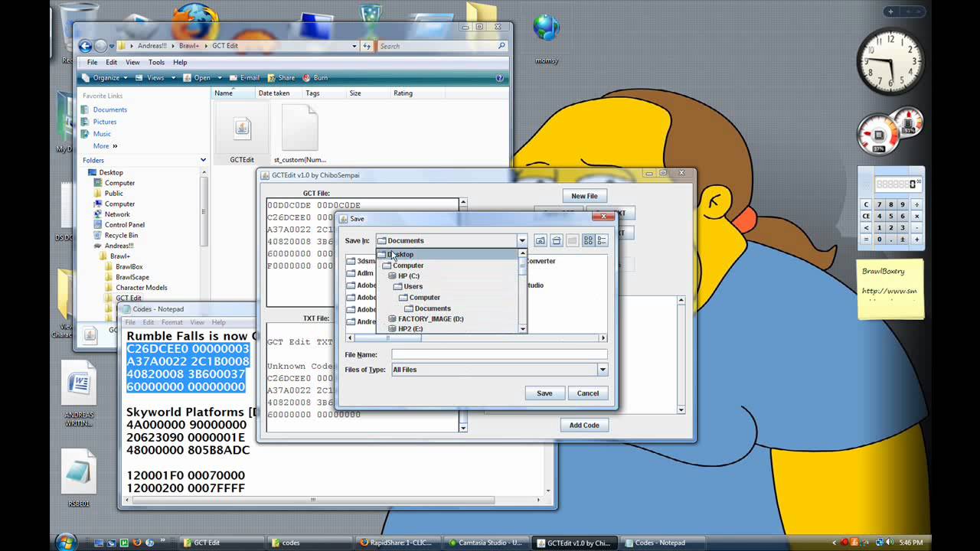The width and height of the screenshot is (980, 551).
Task: Click the Home folder icon in Save dialog
Action: point(557,240)
